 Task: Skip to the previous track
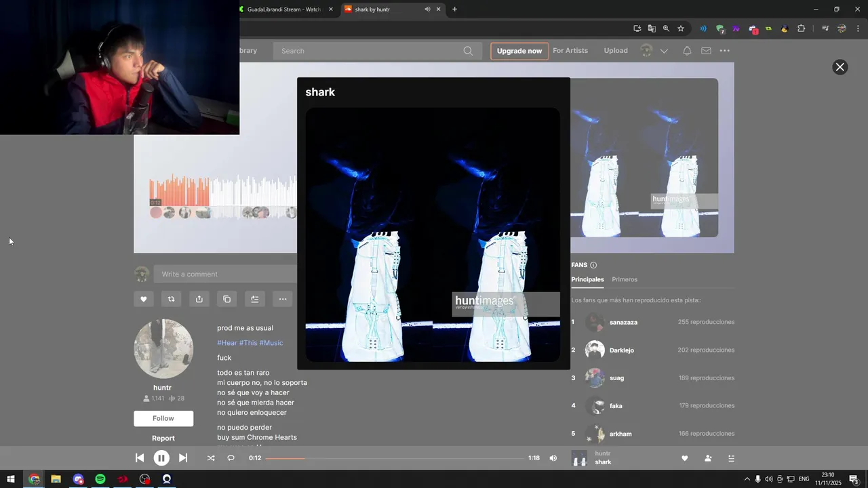140,458
